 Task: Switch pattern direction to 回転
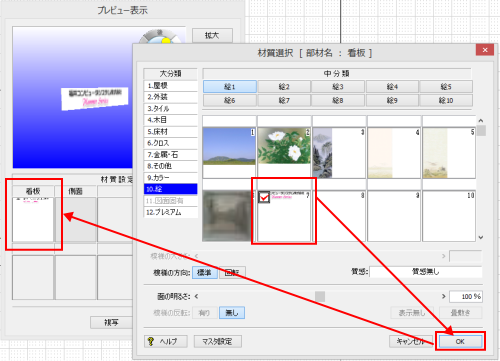pos(232,272)
